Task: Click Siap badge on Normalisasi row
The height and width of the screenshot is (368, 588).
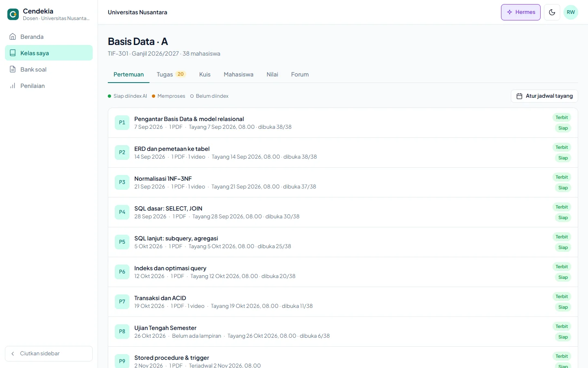Action: click(563, 188)
